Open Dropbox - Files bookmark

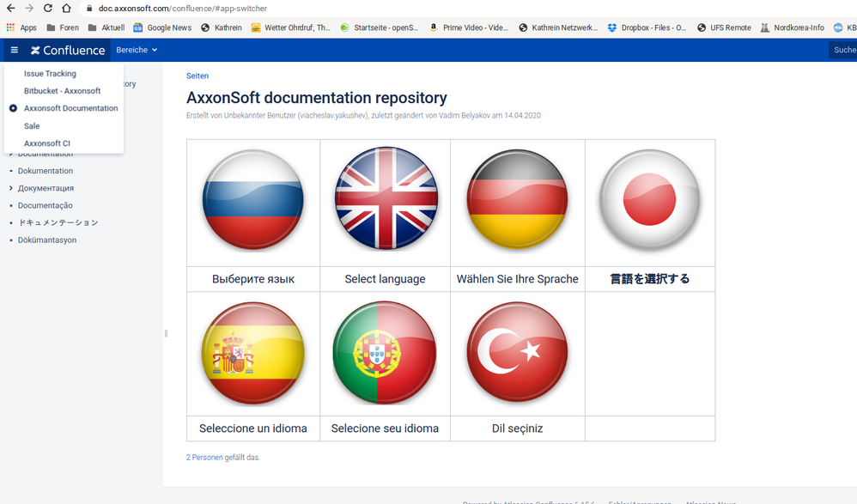coord(647,27)
